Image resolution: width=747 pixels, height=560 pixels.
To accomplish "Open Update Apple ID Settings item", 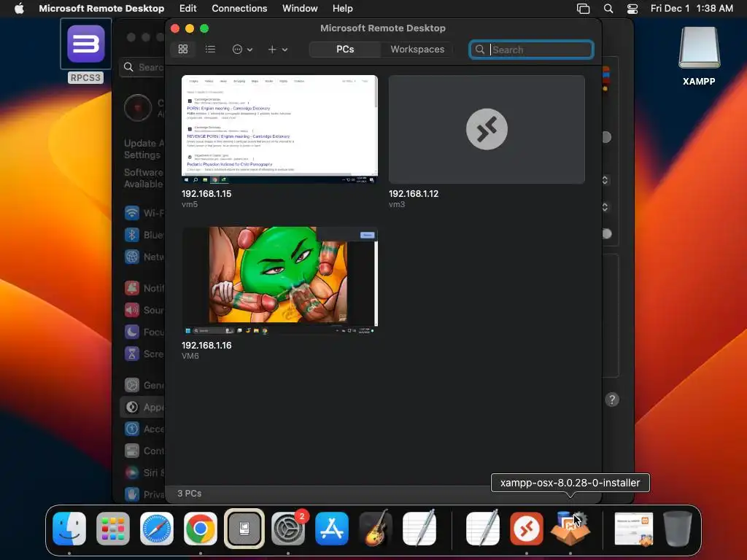I will [x=144, y=149].
